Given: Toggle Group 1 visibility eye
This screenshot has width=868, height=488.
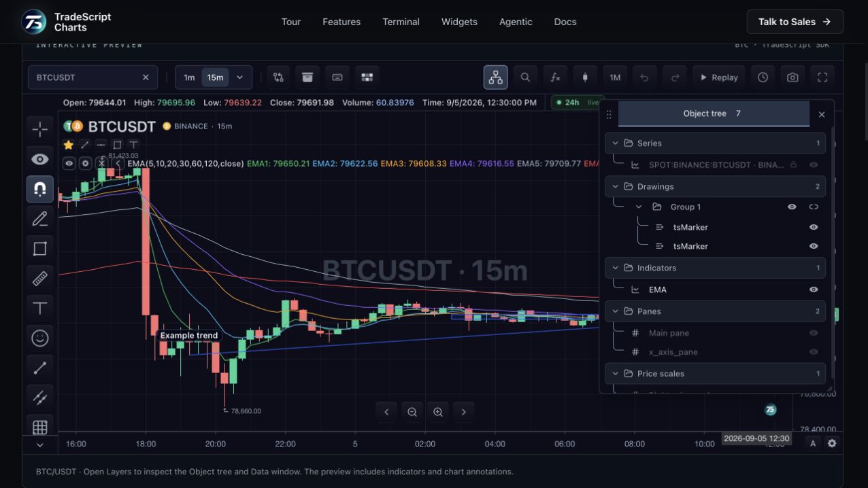Looking at the screenshot, I should click(792, 207).
